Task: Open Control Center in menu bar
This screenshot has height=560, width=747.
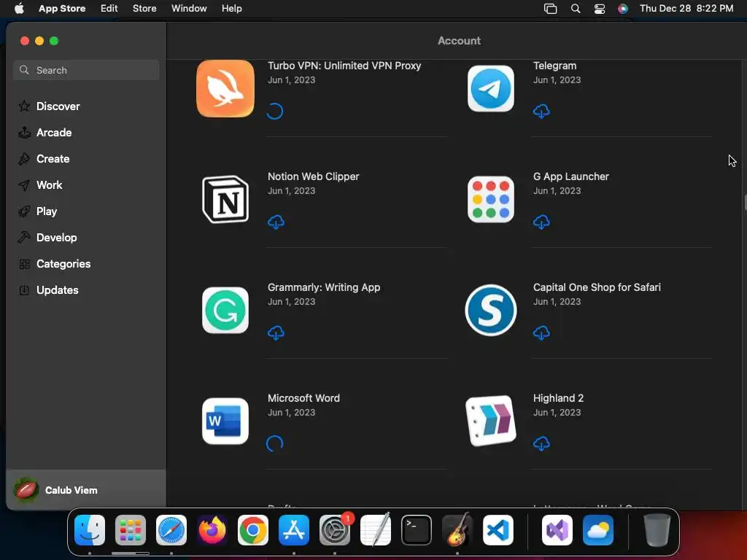Action: [x=600, y=9]
